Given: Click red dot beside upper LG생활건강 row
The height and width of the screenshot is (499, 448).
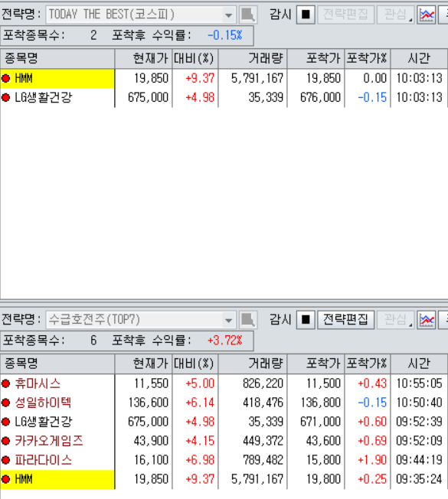Looking at the screenshot, I should pos(5,97).
